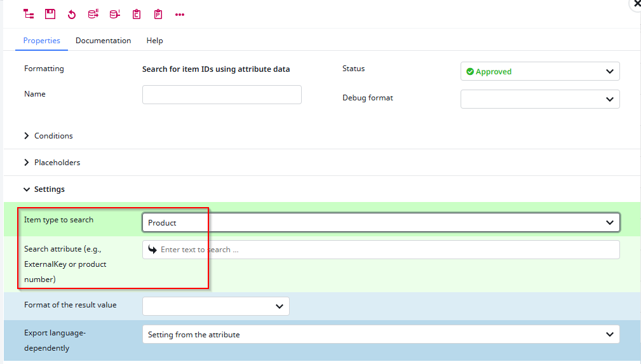Focus the Name input field

[x=222, y=95]
